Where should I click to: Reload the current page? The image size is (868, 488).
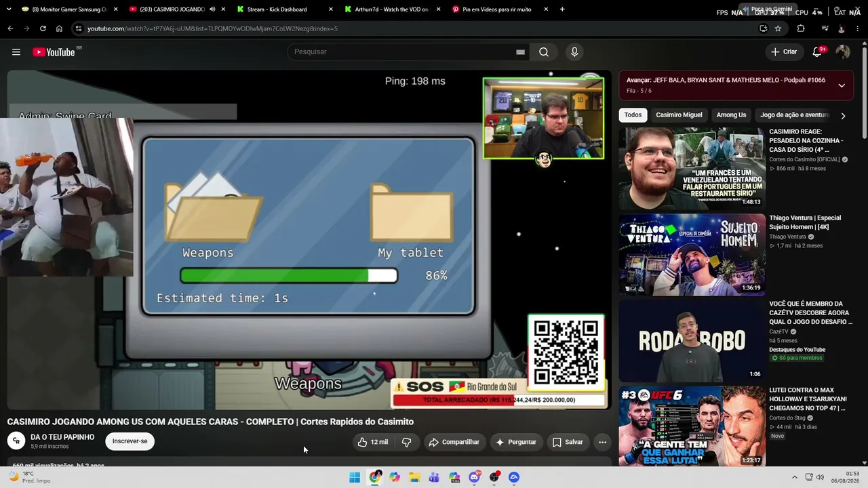tap(43, 28)
